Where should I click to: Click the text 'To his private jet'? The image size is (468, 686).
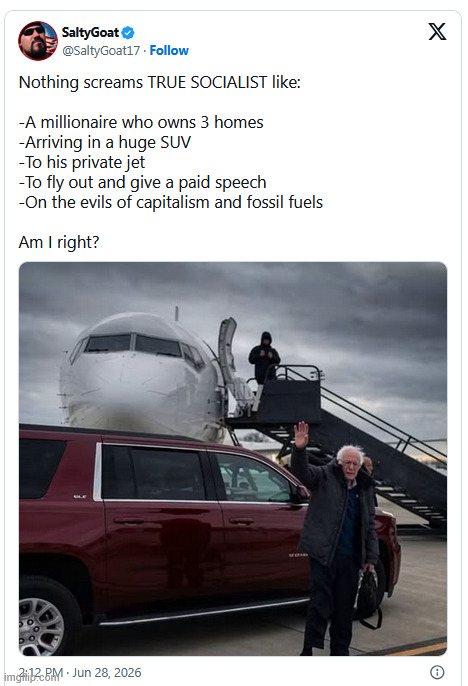(85, 162)
